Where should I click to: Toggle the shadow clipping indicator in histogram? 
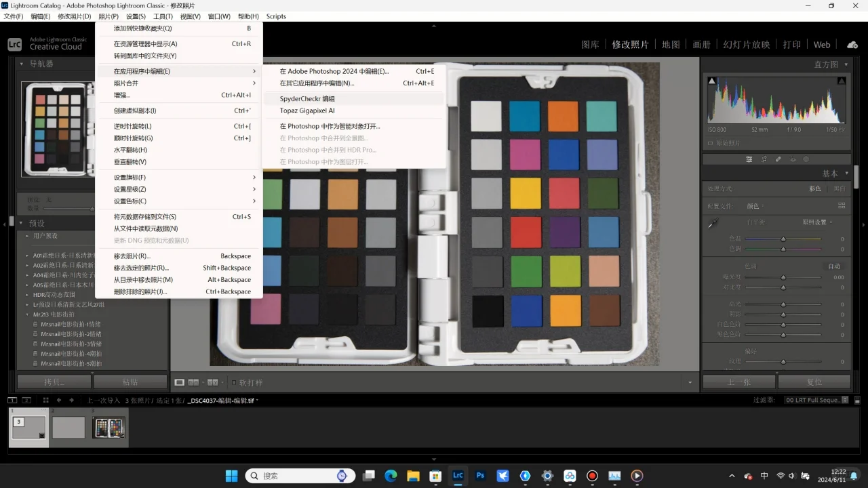[x=711, y=81]
